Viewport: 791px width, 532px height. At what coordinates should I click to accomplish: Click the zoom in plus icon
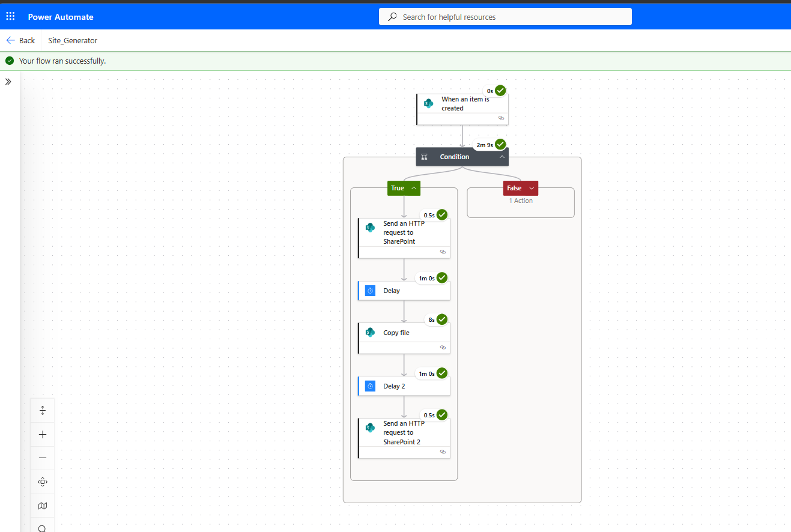(x=43, y=434)
